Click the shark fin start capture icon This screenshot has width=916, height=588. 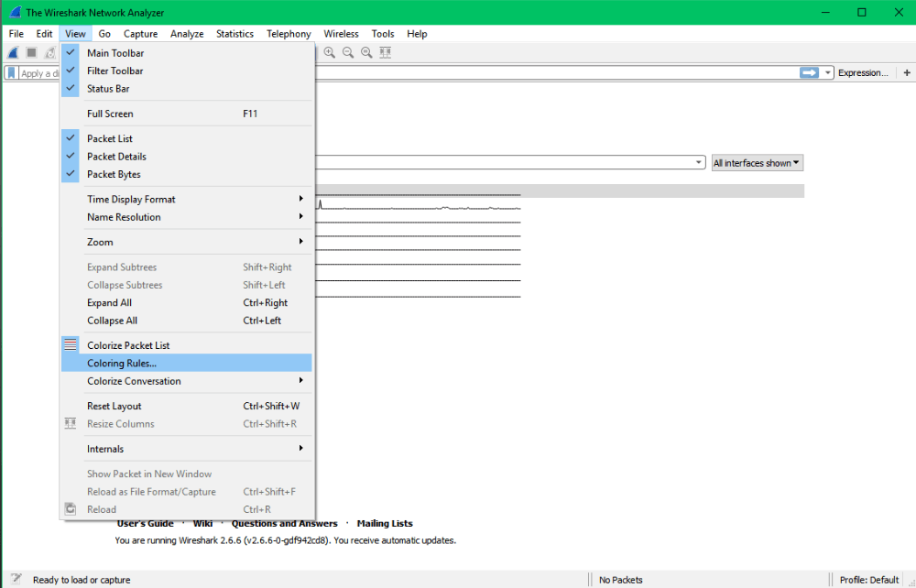13,52
